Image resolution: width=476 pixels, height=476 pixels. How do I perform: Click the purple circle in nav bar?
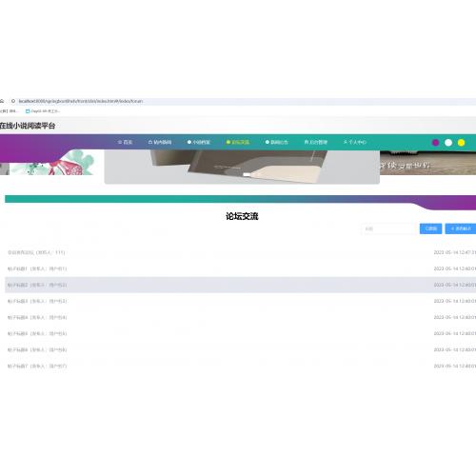tap(436, 143)
